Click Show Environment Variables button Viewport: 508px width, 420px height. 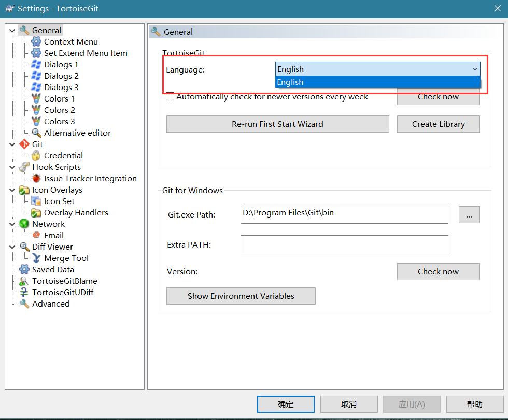[x=241, y=296]
